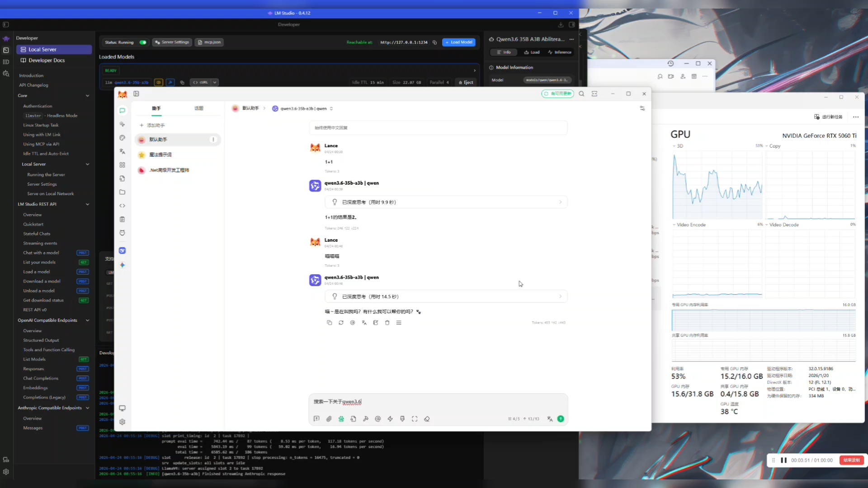868x488 pixels.
Task: Attach a file with the paperclip icon
Action: [x=329, y=419]
